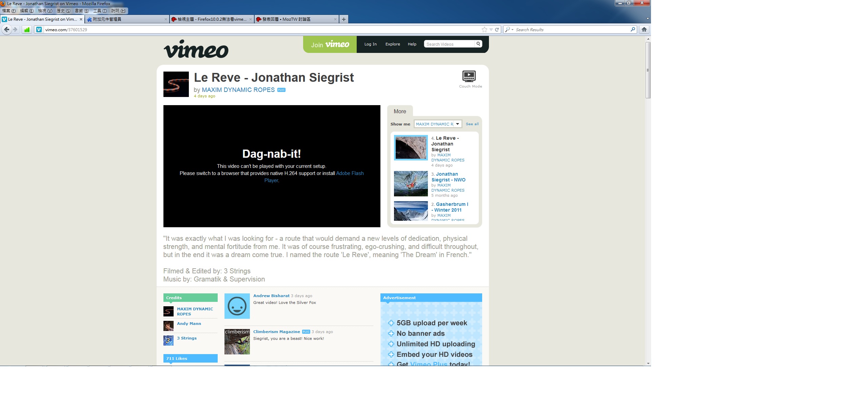Click the Search Videos input field

[x=449, y=44]
